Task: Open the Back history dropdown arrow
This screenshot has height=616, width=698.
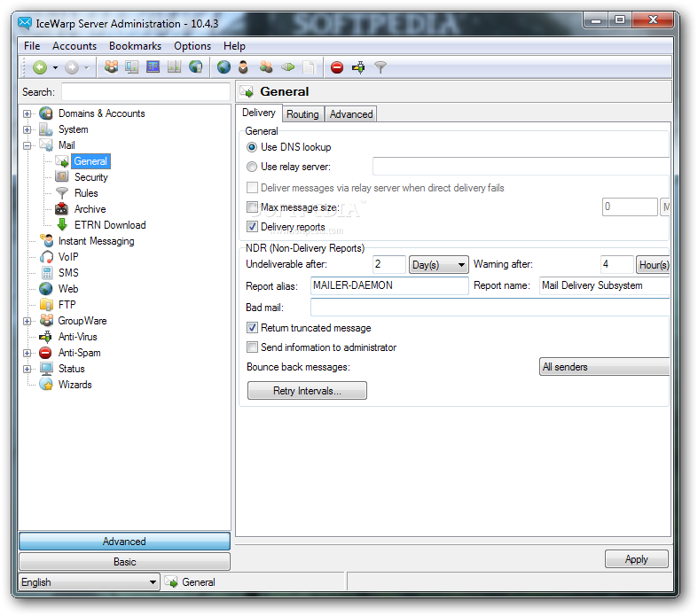Action: [55, 67]
